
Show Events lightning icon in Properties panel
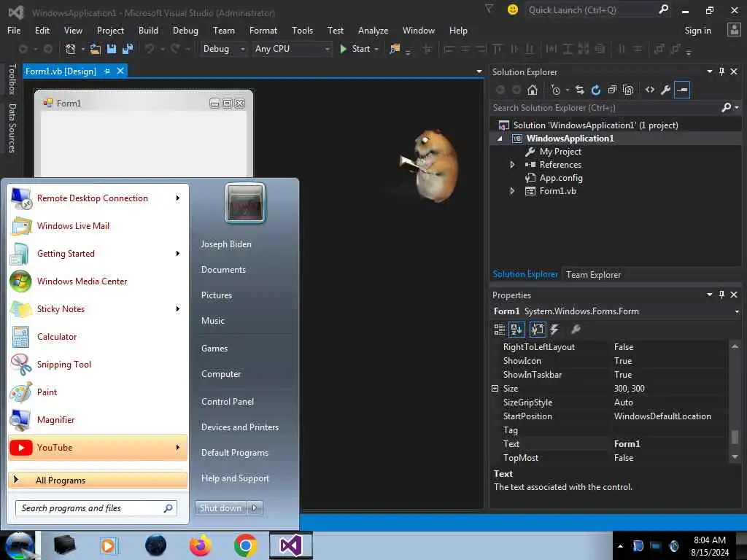pyautogui.click(x=554, y=329)
